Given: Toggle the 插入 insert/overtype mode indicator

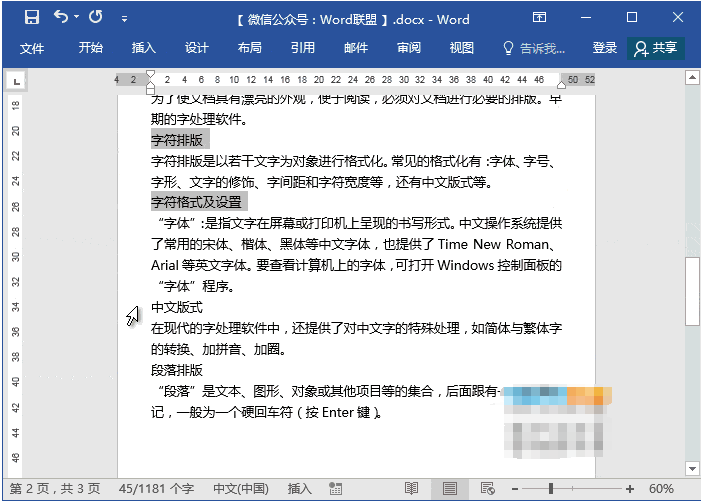Looking at the screenshot, I should click(x=300, y=488).
